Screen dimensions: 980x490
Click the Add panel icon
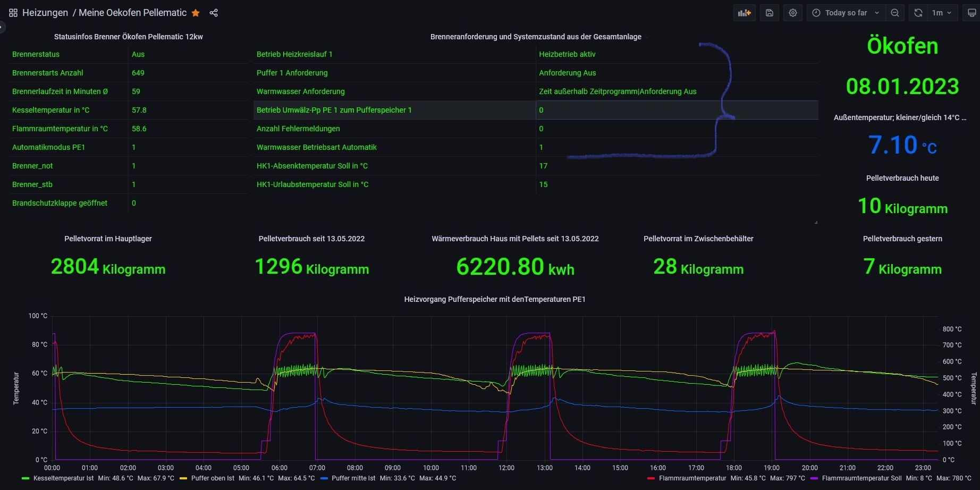744,13
